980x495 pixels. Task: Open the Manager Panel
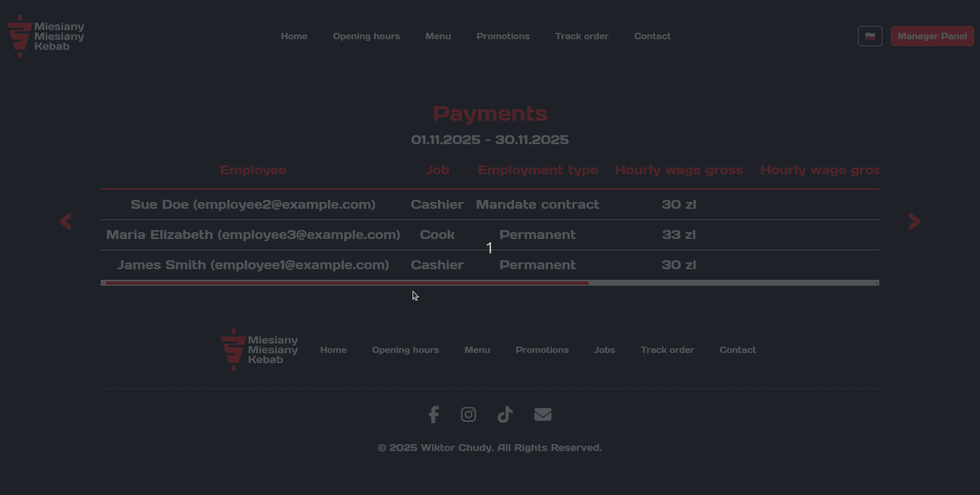932,36
